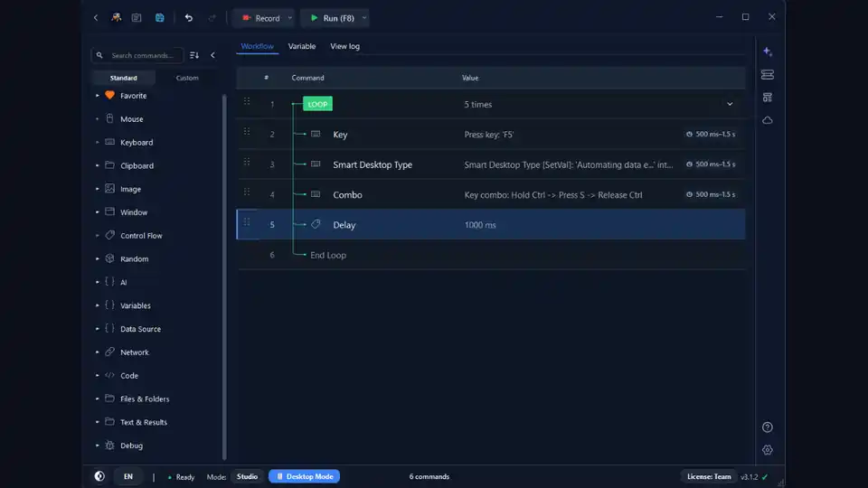Click the clipboard note icon in toolbar
Image resolution: width=868 pixels, height=488 pixels.
(137, 18)
